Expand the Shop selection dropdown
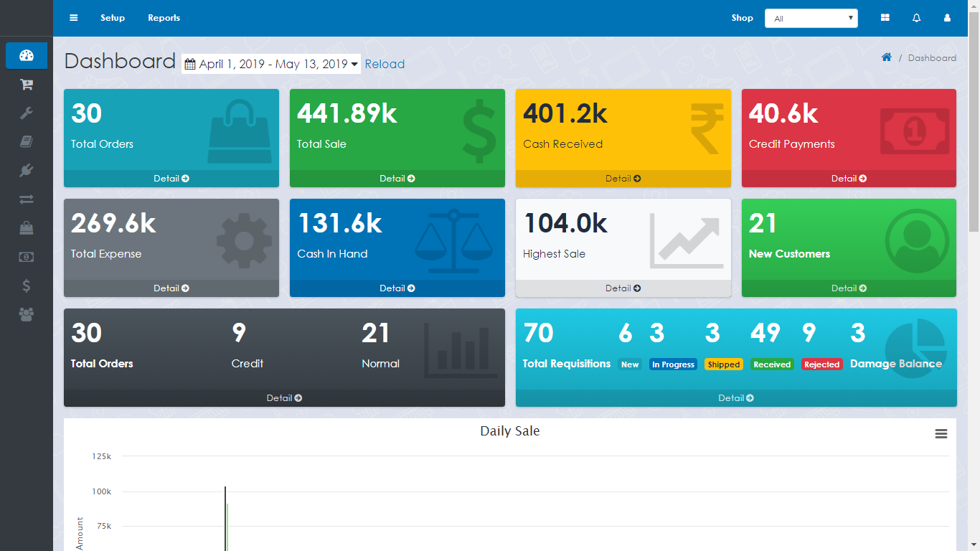Image resolution: width=980 pixels, height=551 pixels. pos(811,19)
